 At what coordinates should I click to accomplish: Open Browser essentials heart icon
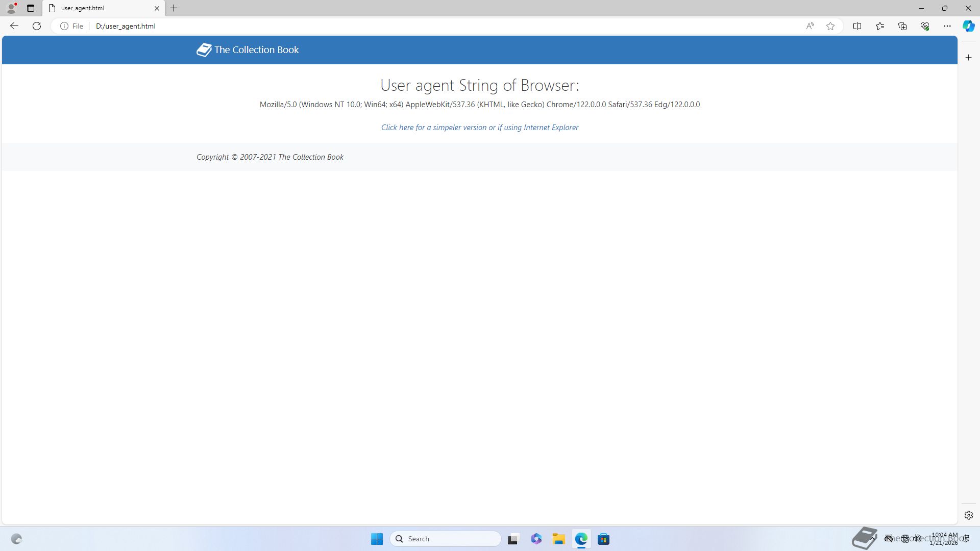click(925, 26)
